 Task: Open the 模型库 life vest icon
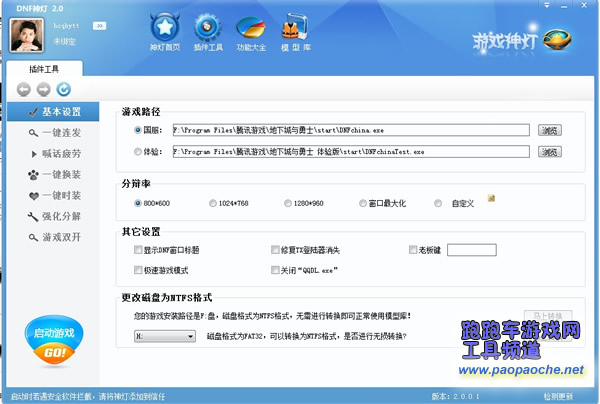coord(295,27)
